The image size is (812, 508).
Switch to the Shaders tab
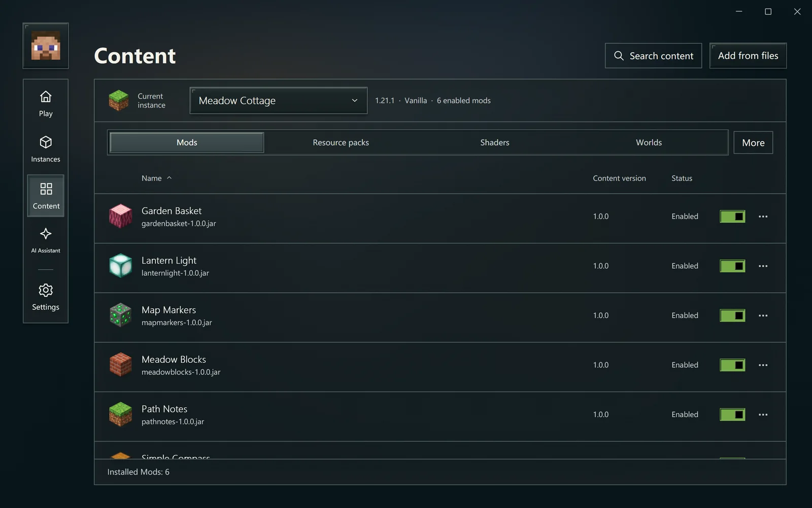pos(495,143)
